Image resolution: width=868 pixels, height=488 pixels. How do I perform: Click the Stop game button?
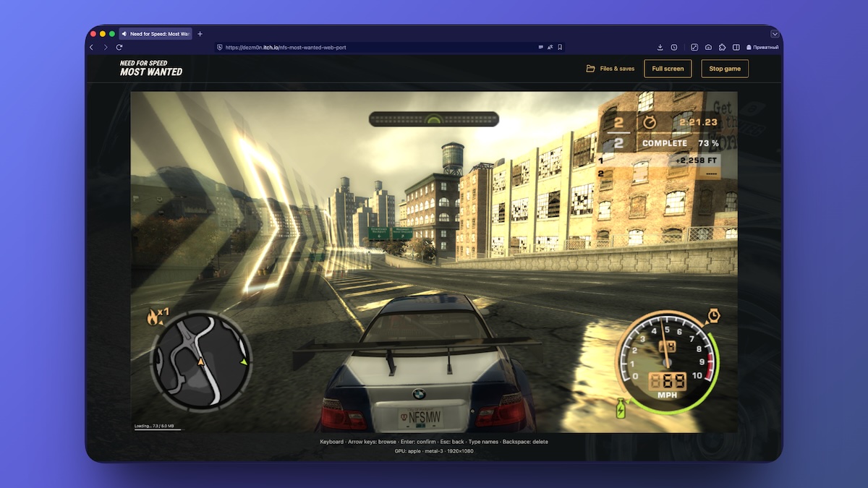(725, 69)
